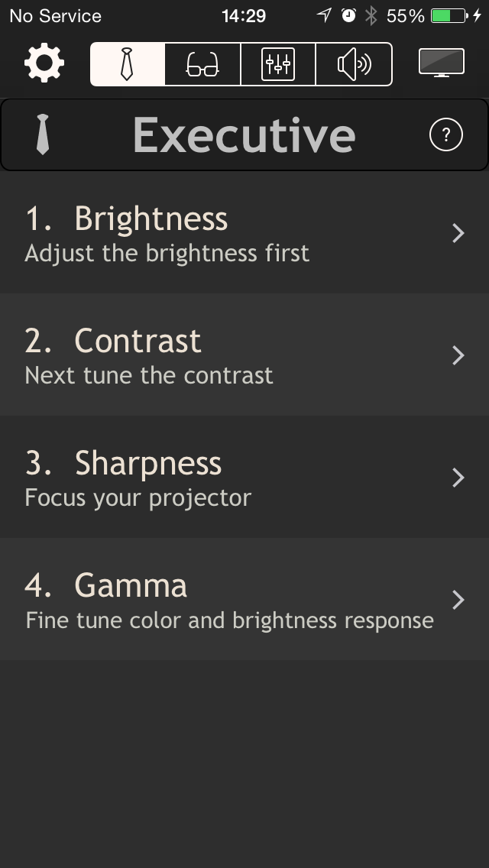The width and height of the screenshot is (489, 868).
Task: Expand Brightness using its chevron arrow
Action: point(458,233)
